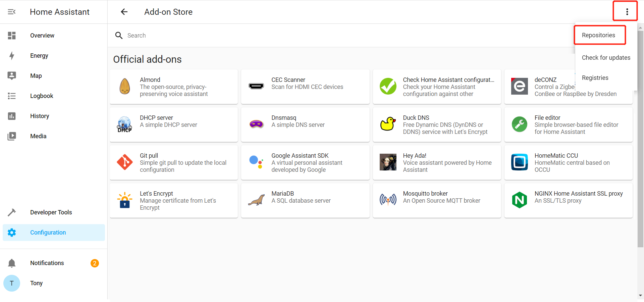
Task: Click the back arrow beside Add-on Store
Action: 124,12
